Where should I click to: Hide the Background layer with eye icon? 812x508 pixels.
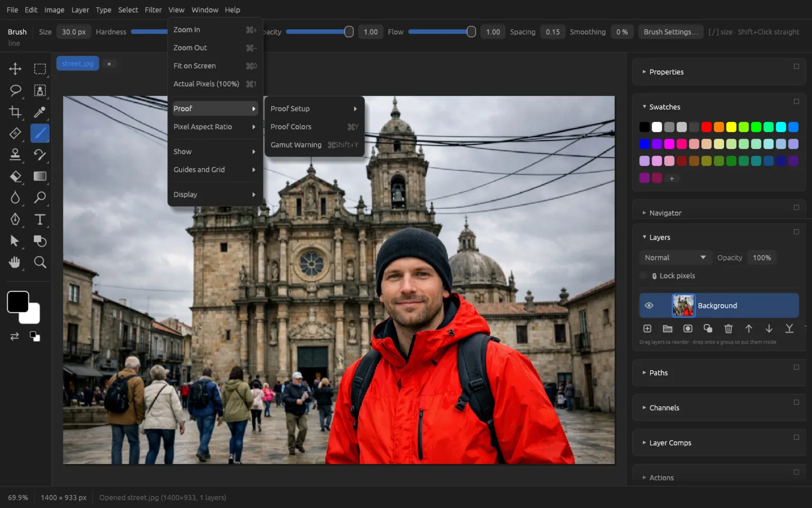(x=649, y=305)
